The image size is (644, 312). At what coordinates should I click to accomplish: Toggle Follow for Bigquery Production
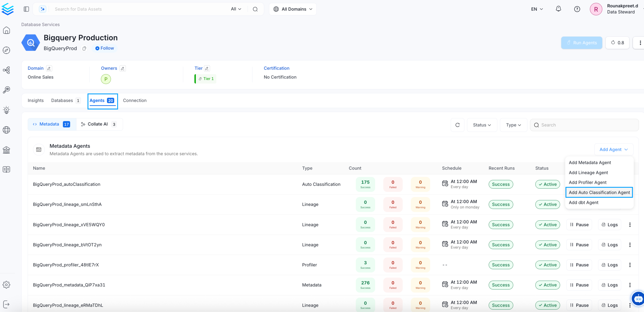point(105,48)
